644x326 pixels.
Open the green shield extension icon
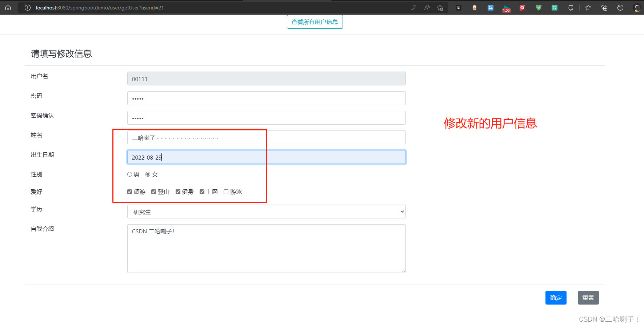[x=539, y=8]
